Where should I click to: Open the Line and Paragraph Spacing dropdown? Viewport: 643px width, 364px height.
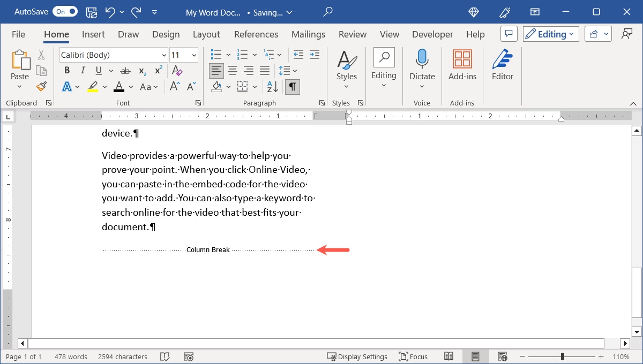[x=288, y=70]
